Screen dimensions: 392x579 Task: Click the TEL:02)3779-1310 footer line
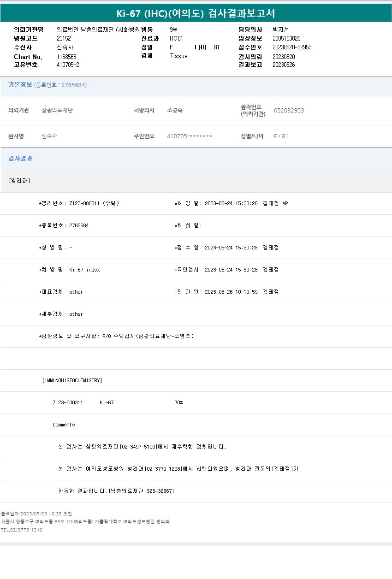point(22,530)
